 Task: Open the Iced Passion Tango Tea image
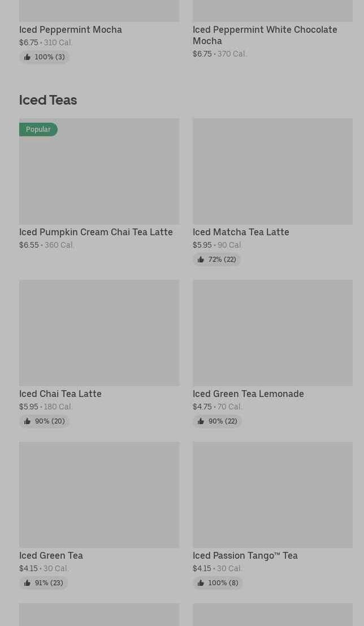272,494
